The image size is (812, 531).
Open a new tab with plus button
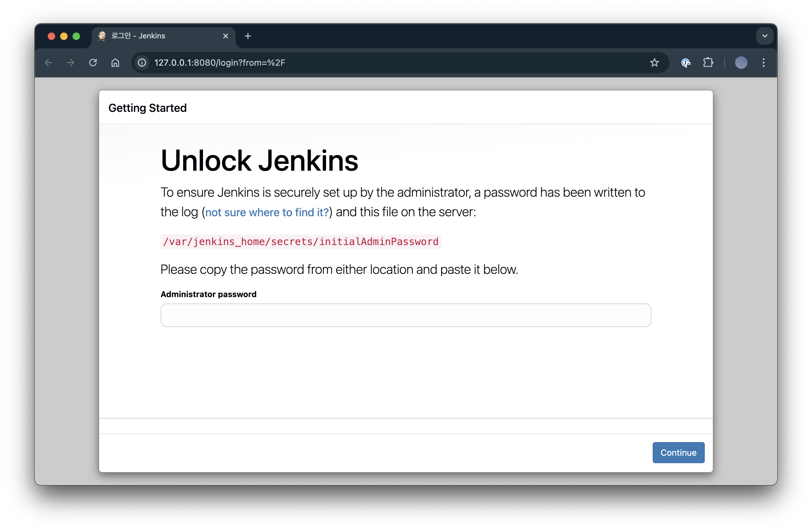[248, 36]
